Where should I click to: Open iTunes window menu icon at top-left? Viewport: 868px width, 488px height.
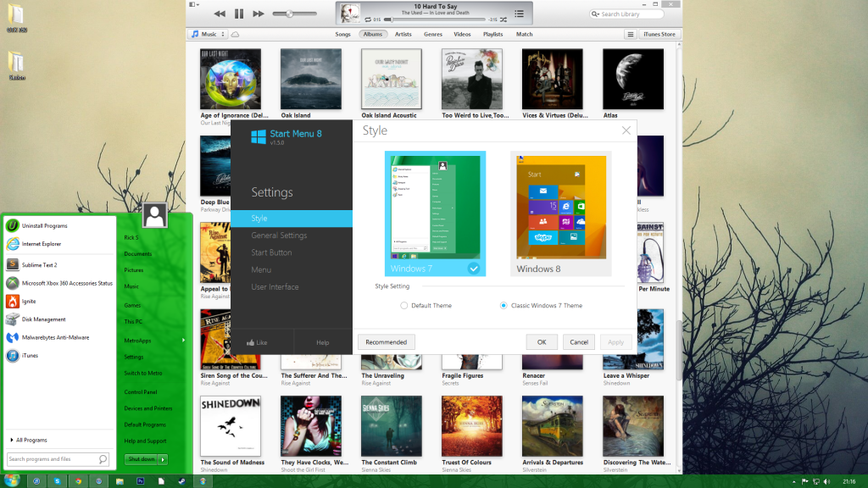tap(193, 4)
